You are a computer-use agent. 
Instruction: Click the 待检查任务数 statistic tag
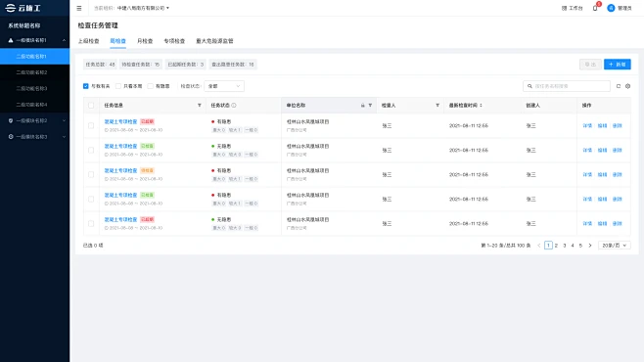(x=141, y=65)
